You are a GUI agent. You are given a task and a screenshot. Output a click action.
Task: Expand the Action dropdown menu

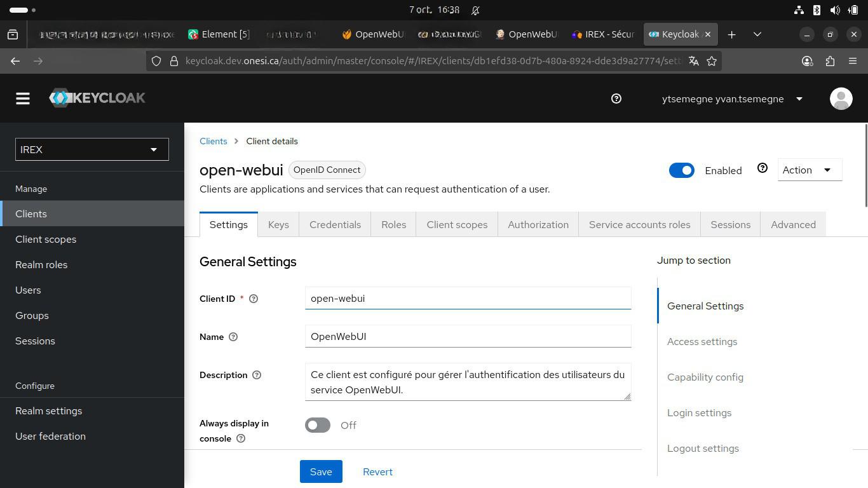pyautogui.click(x=809, y=170)
